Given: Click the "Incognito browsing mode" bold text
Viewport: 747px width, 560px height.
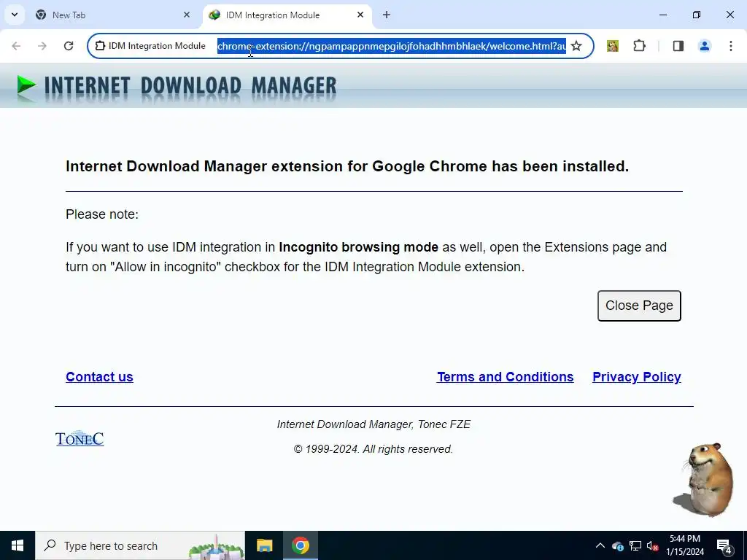Looking at the screenshot, I should (358, 247).
